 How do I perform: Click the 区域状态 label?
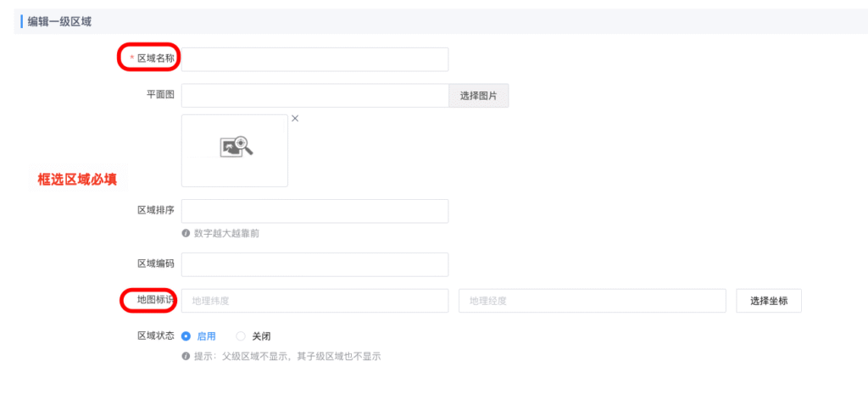click(x=155, y=336)
